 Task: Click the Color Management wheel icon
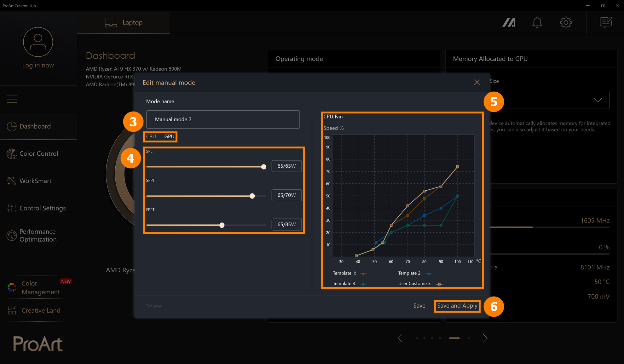[12, 287]
